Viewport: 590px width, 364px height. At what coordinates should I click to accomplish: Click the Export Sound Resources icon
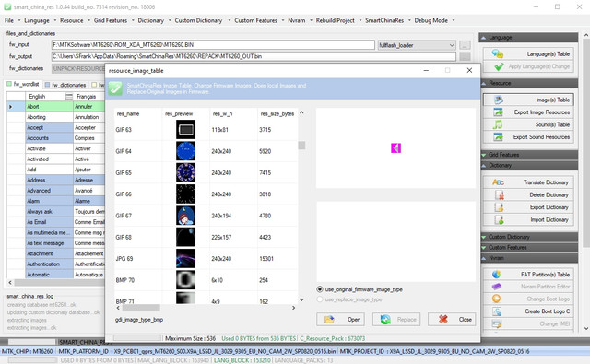[x=498, y=137]
